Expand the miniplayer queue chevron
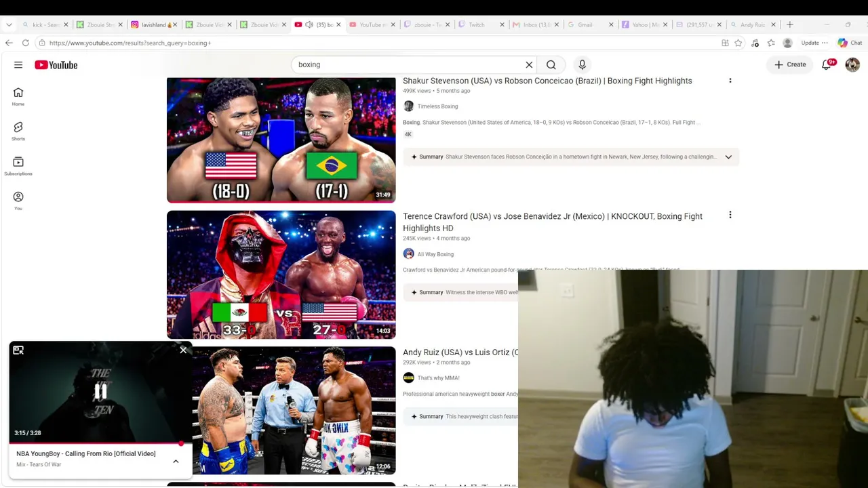This screenshot has height=488, width=868. pyautogui.click(x=176, y=462)
